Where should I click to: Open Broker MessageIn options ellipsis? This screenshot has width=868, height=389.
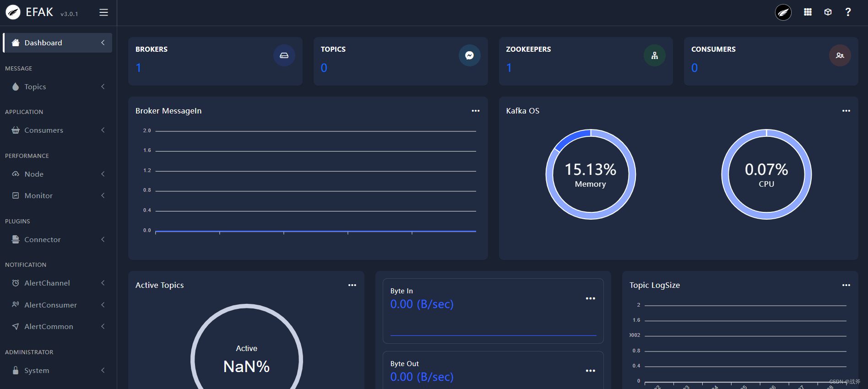click(x=476, y=111)
